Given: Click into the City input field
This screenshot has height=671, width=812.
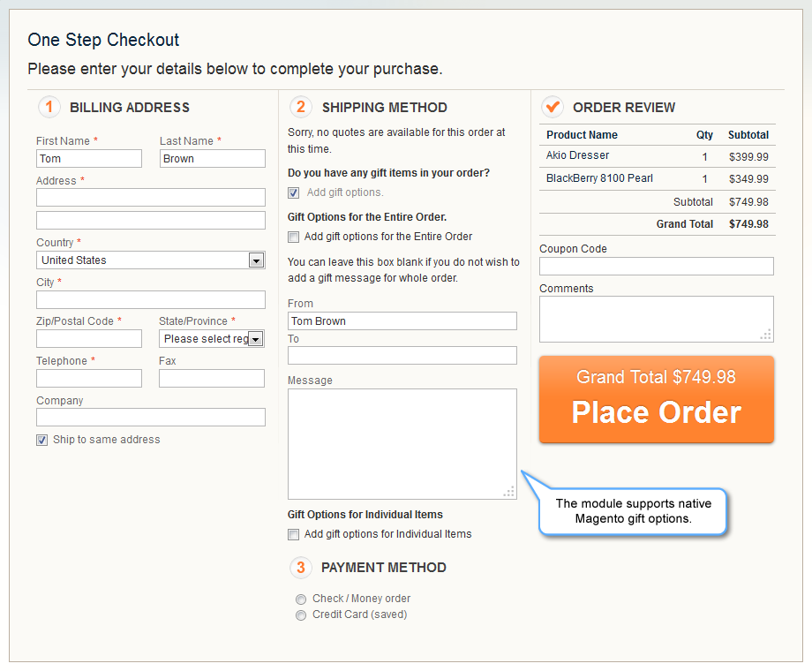Looking at the screenshot, I should (x=151, y=299).
